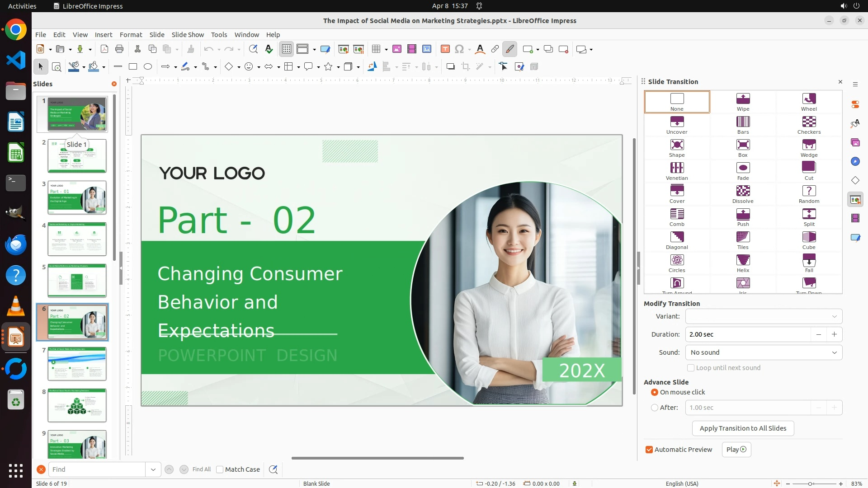
Task: Click Apply Transition to All Slides
Action: pos(743,428)
